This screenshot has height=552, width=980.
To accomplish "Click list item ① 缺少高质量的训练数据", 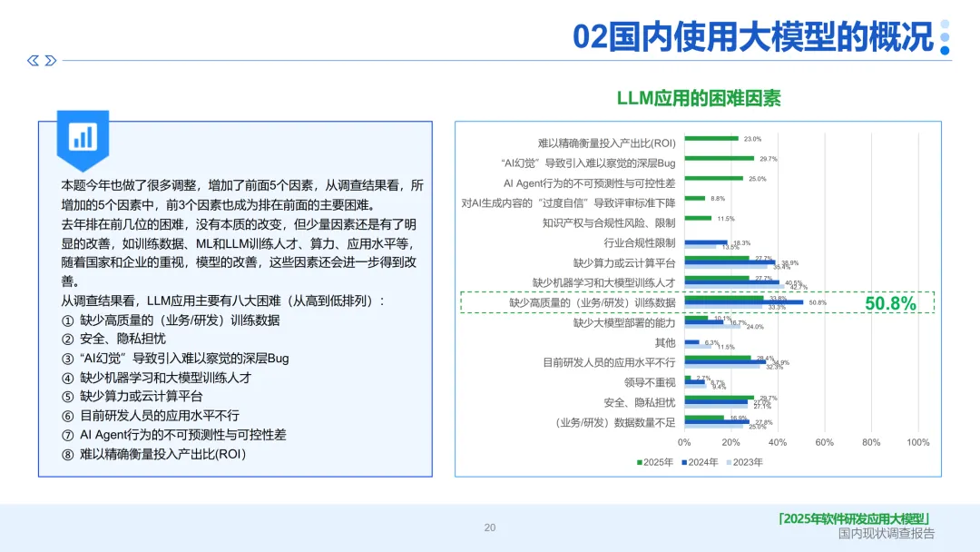I will (x=171, y=320).
